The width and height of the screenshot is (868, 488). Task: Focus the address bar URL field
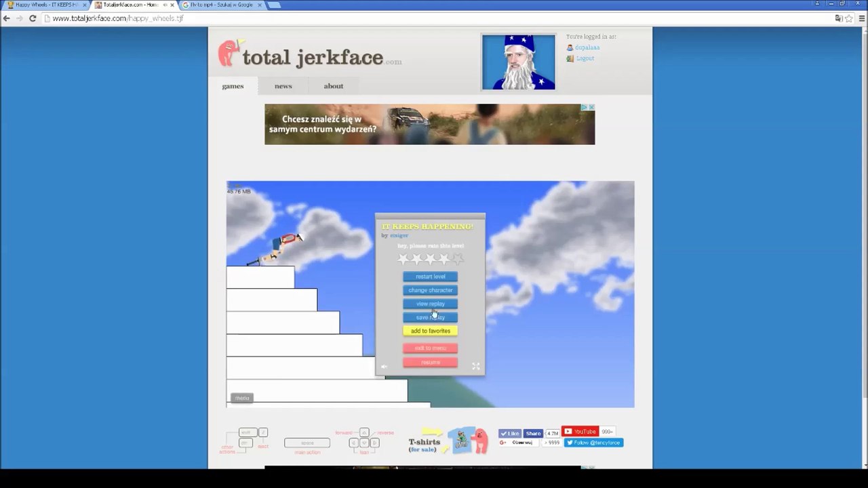pos(441,18)
